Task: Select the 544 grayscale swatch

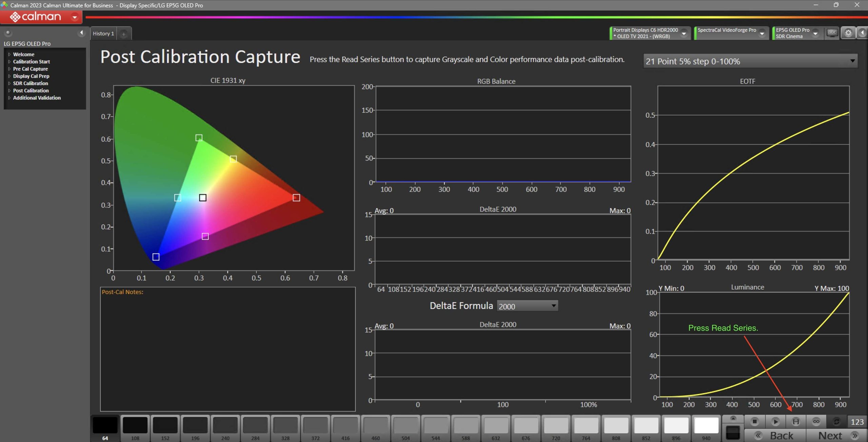Action: tap(436, 428)
